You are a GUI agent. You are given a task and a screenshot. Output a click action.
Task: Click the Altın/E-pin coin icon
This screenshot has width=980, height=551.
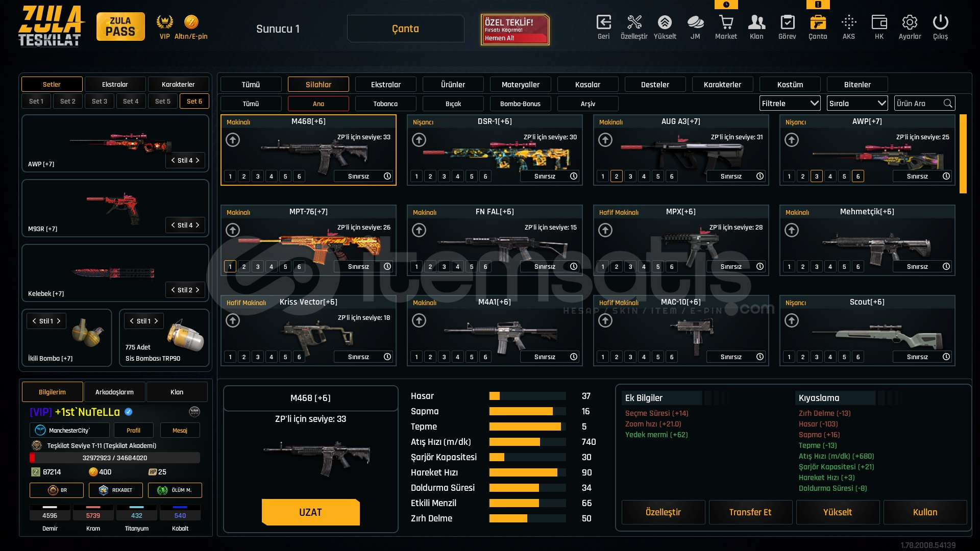[191, 22]
